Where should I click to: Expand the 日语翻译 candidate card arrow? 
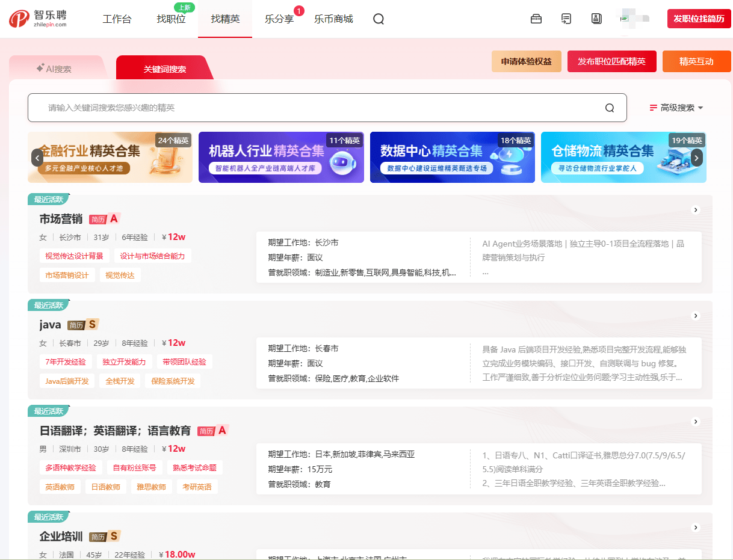pos(696,422)
